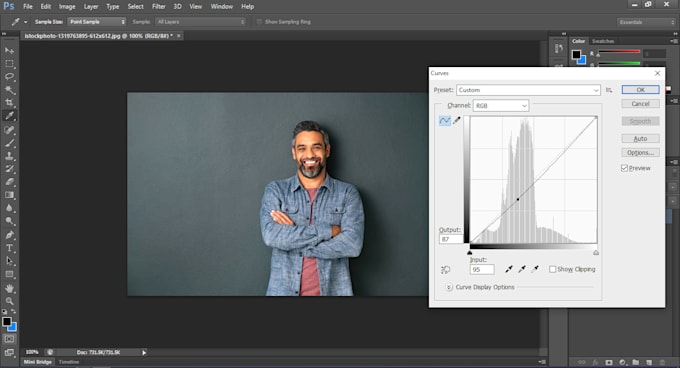Open the preset options menu icon in Curves
The image size is (680, 368).
point(609,90)
